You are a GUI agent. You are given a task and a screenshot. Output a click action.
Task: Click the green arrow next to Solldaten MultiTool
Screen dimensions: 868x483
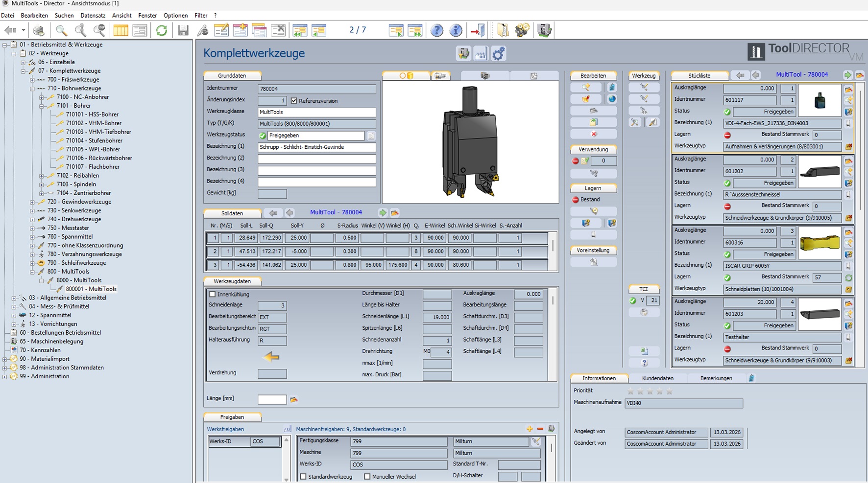383,213
